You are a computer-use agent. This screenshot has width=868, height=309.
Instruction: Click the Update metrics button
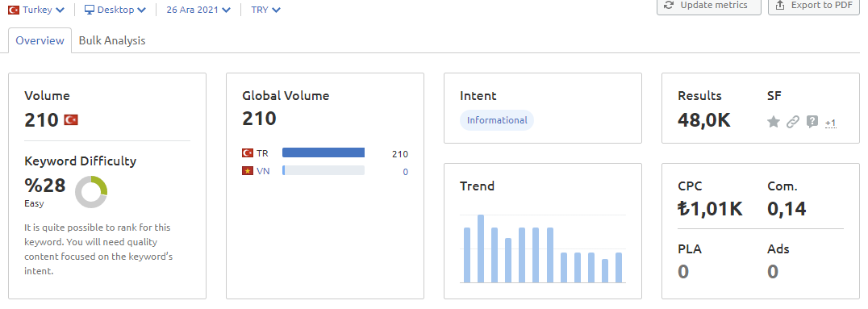[x=708, y=6]
